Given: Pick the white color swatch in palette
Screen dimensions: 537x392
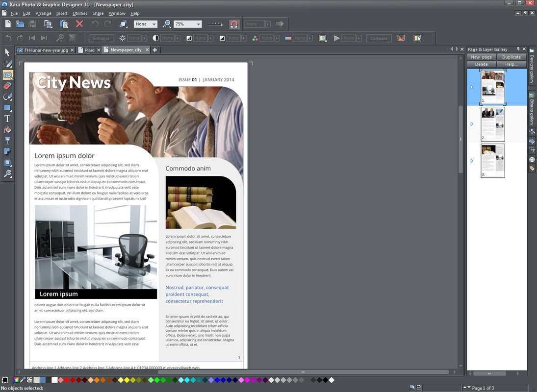Looking at the screenshot, I should point(54,380).
